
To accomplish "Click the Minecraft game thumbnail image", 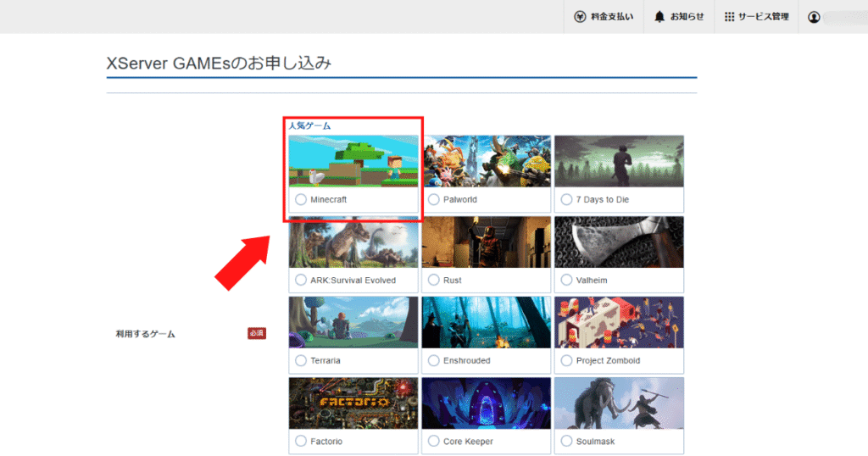I will [353, 161].
